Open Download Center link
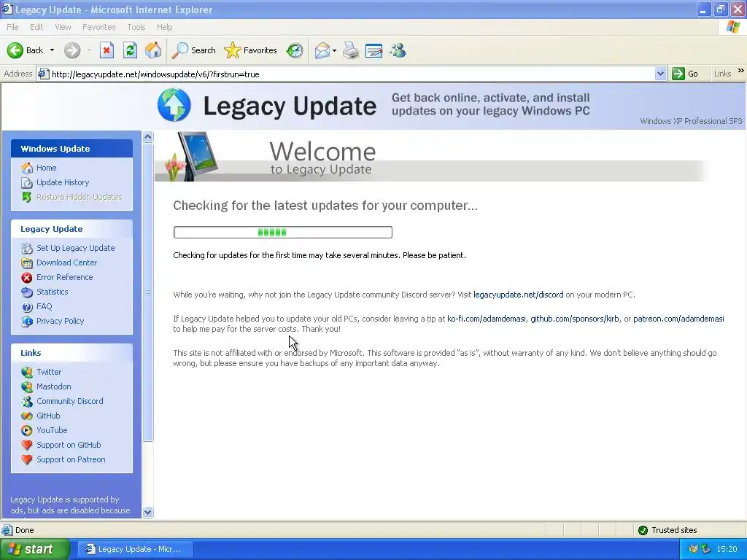Viewport: 747px width, 560px height. pos(66,262)
